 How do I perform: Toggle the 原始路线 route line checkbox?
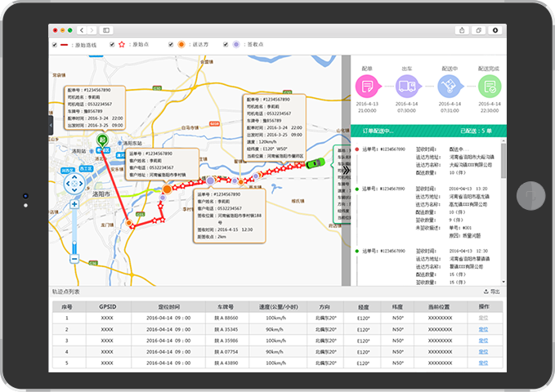pos(55,45)
